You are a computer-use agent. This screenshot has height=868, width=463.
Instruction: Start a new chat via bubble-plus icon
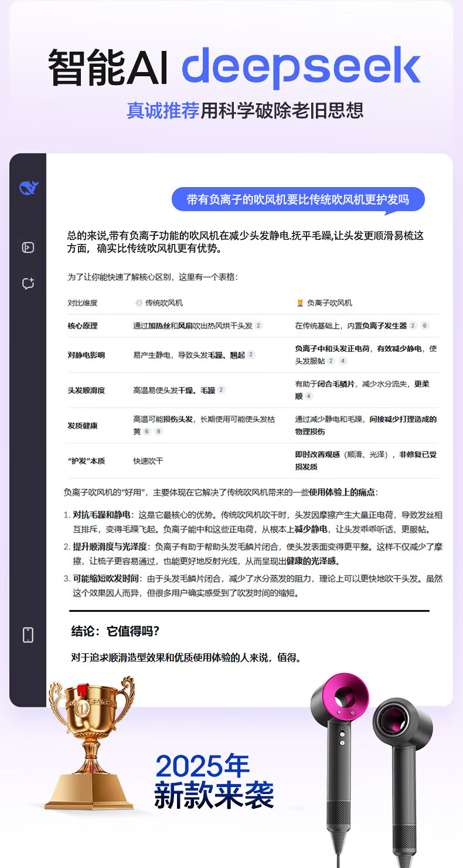[x=28, y=284]
